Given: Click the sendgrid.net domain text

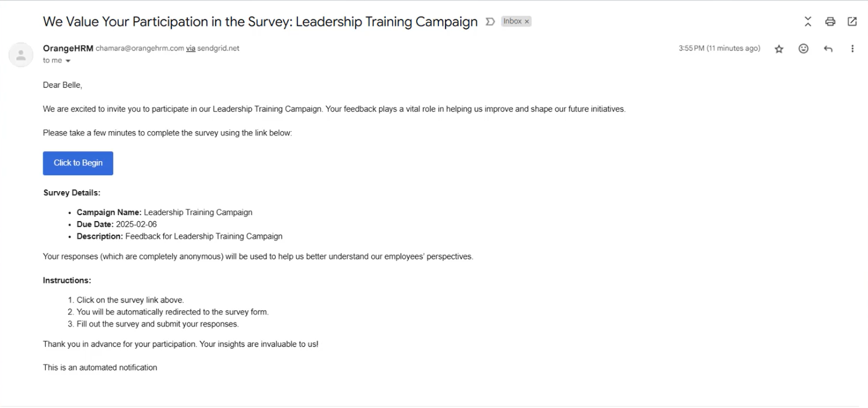Looking at the screenshot, I should click(218, 48).
